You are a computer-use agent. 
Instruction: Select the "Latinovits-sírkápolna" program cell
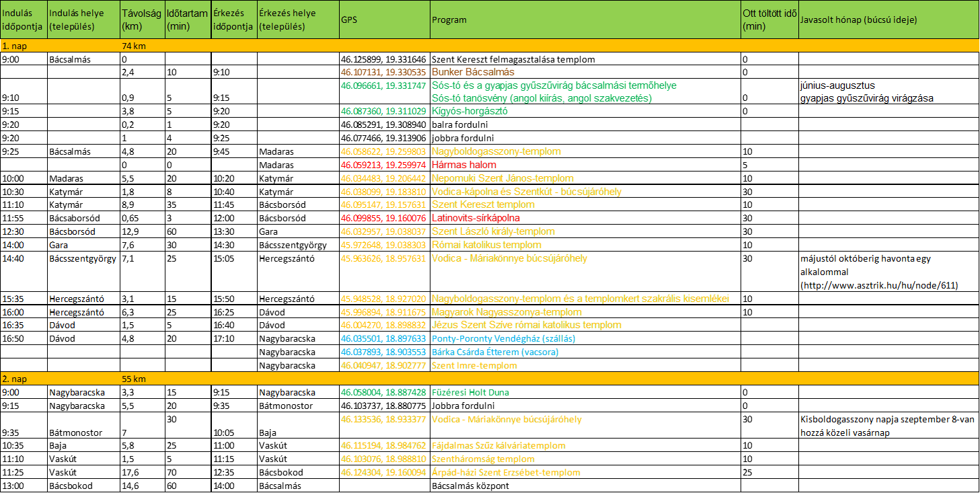click(x=476, y=218)
